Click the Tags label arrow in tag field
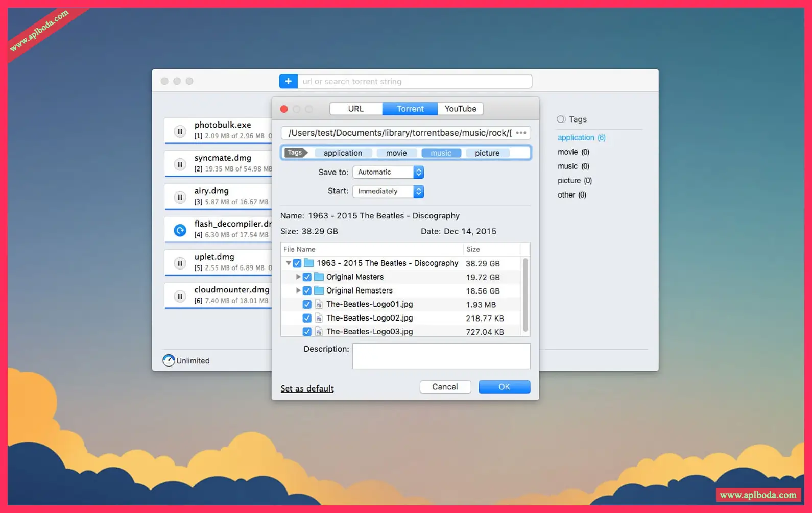The height and width of the screenshot is (513, 812). (296, 153)
